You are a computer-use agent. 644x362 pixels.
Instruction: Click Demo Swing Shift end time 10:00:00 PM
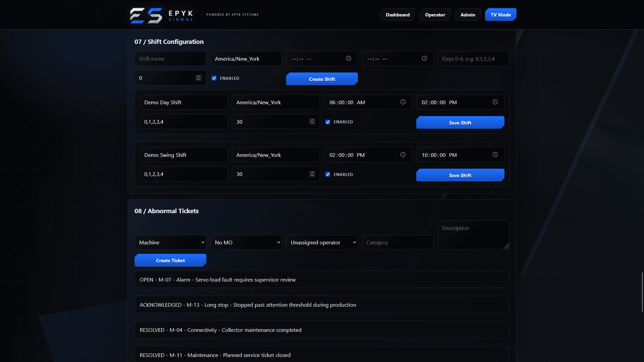[x=460, y=155]
